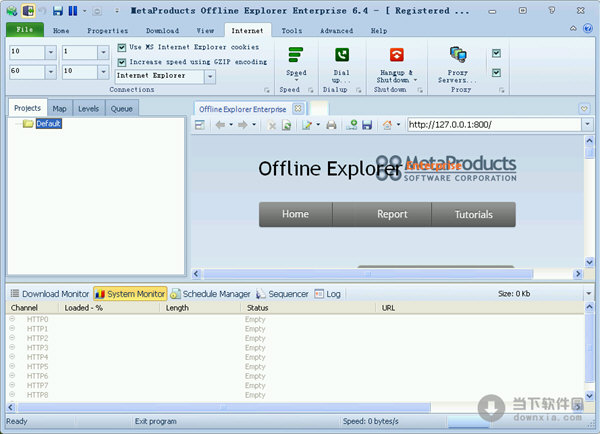600x434 pixels.
Task: Toggle the browser panel layout icon
Action: 200,125
